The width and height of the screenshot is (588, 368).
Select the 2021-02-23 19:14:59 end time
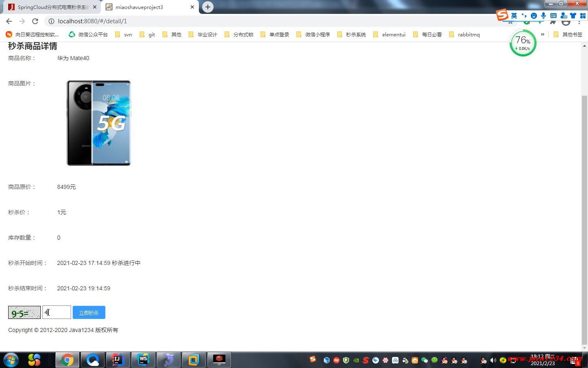click(x=84, y=288)
